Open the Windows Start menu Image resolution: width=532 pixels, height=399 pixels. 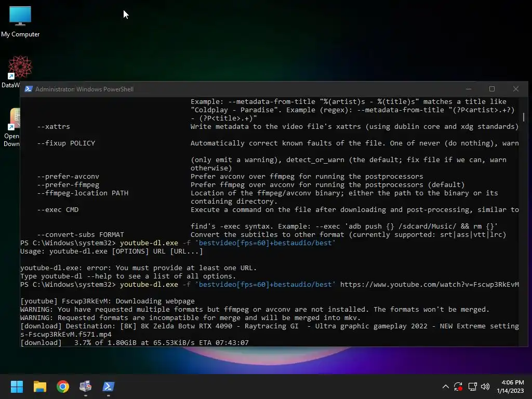(x=17, y=387)
